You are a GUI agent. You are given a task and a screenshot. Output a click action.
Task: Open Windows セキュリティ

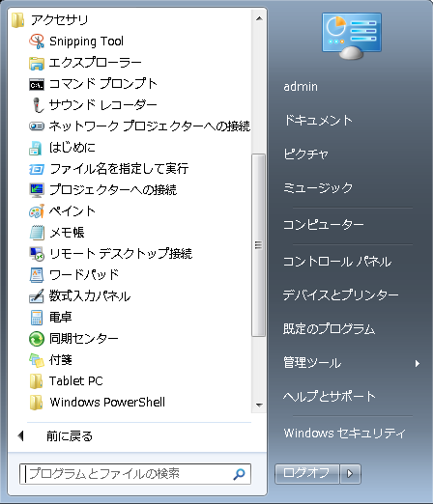pos(344,434)
